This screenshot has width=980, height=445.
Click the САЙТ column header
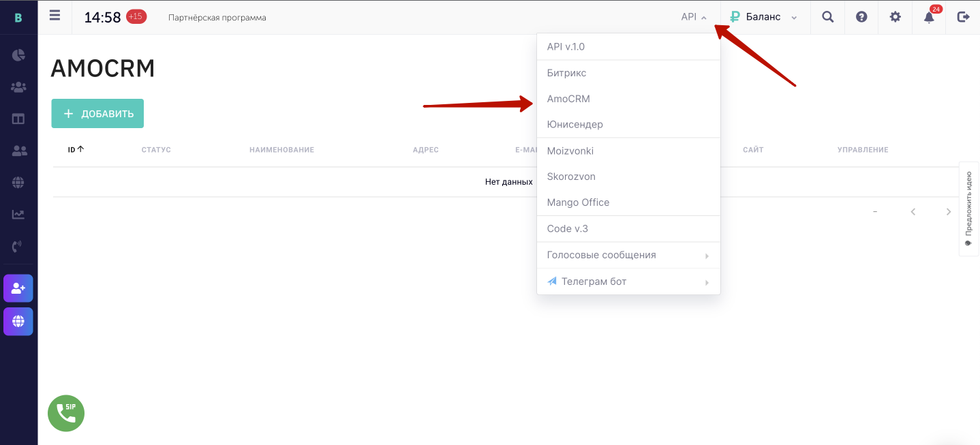(x=753, y=150)
